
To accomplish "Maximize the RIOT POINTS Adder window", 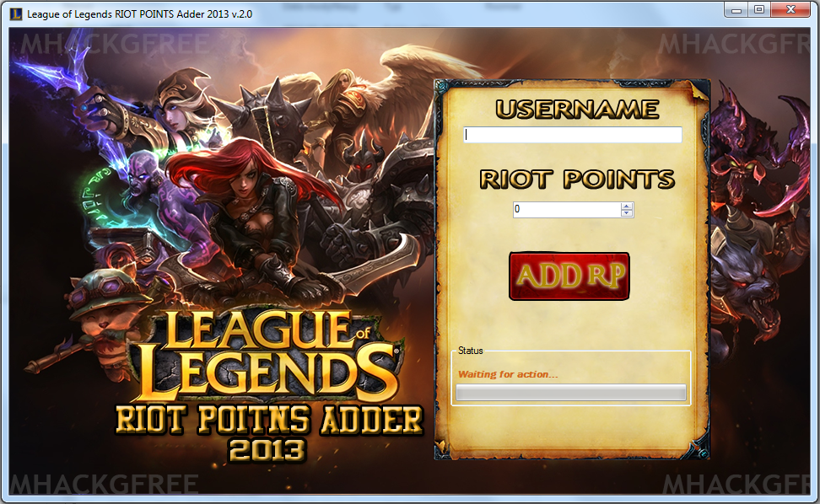I will pyautogui.click(x=759, y=9).
